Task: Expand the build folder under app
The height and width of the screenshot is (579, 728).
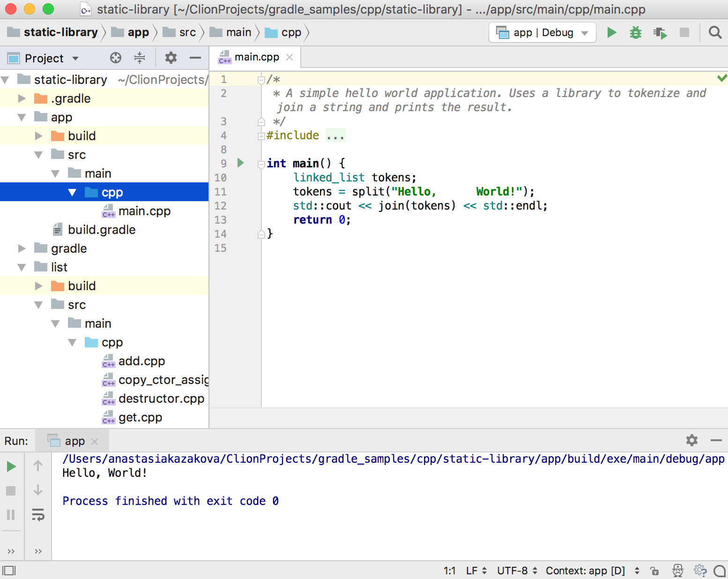Action: click(38, 136)
